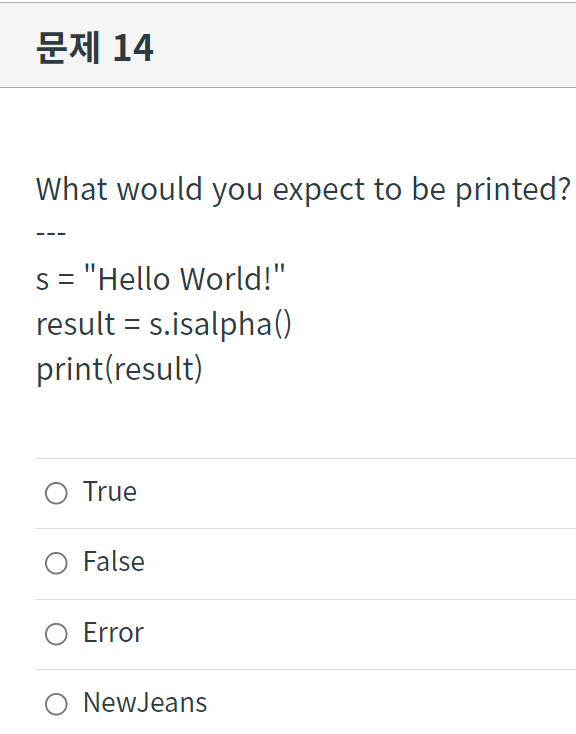Click the word "What" in the question
Screen dimensions: 576x734
(72, 189)
